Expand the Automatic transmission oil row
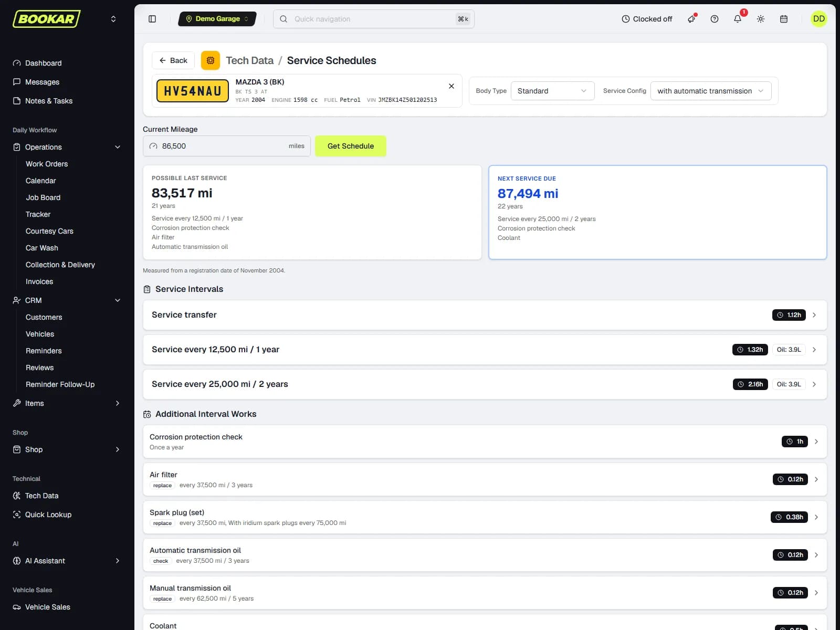Image resolution: width=840 pixels, height=630 pixels. click(485, 555)
